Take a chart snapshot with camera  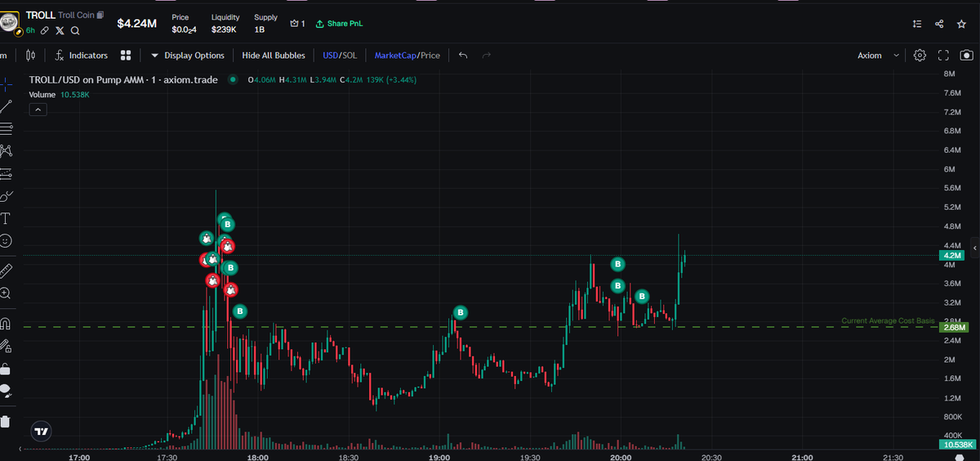tap(967, 56)
